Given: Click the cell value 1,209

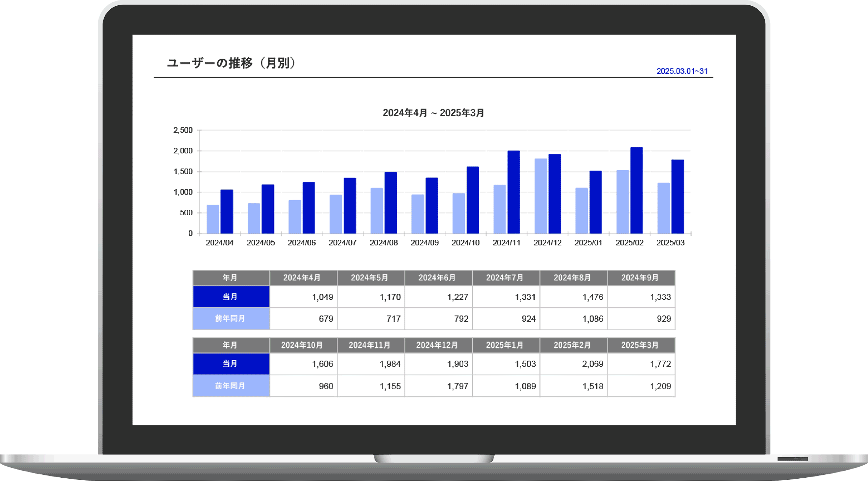Looking at the screenshot, I should pyautogui.click(x=660, y=386).
